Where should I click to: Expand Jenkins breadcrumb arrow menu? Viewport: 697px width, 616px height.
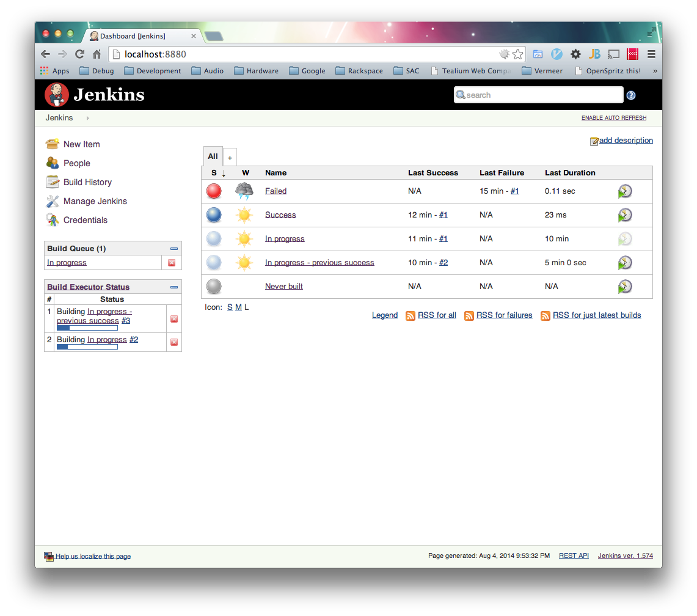[x=87, y=118]
